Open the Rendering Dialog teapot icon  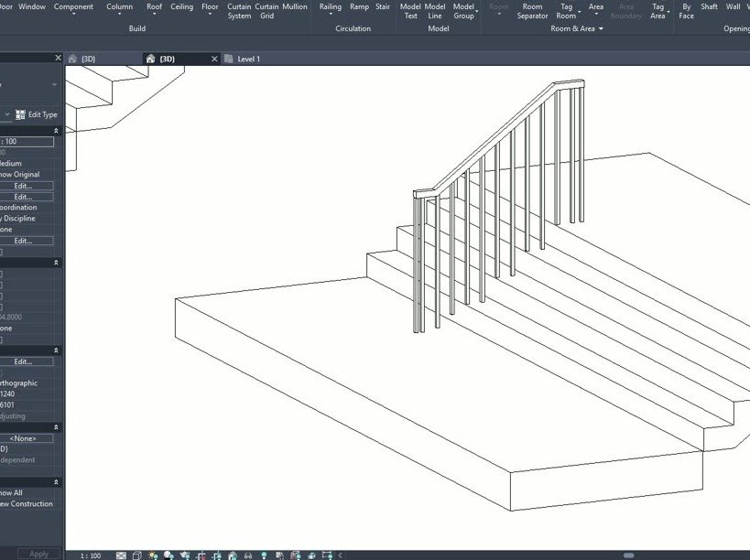[185, 555]
